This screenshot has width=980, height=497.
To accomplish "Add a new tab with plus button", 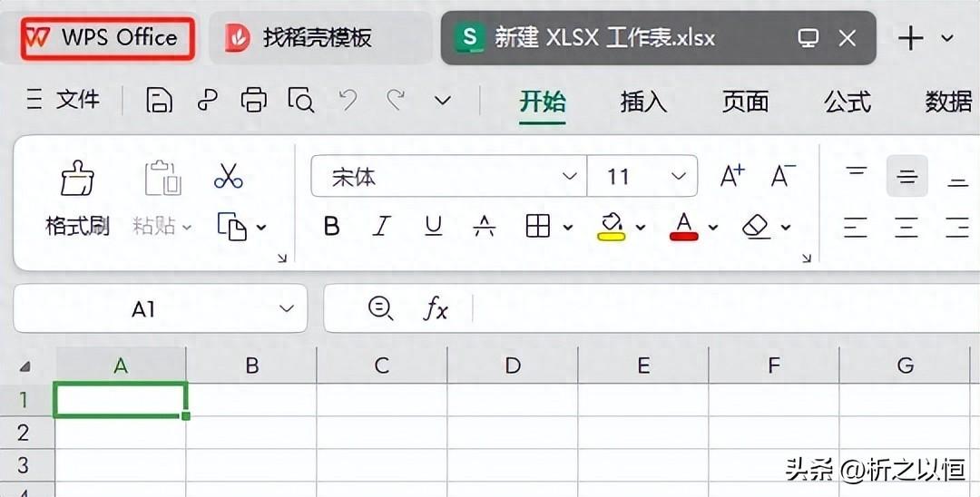I will tap(911, 38).
